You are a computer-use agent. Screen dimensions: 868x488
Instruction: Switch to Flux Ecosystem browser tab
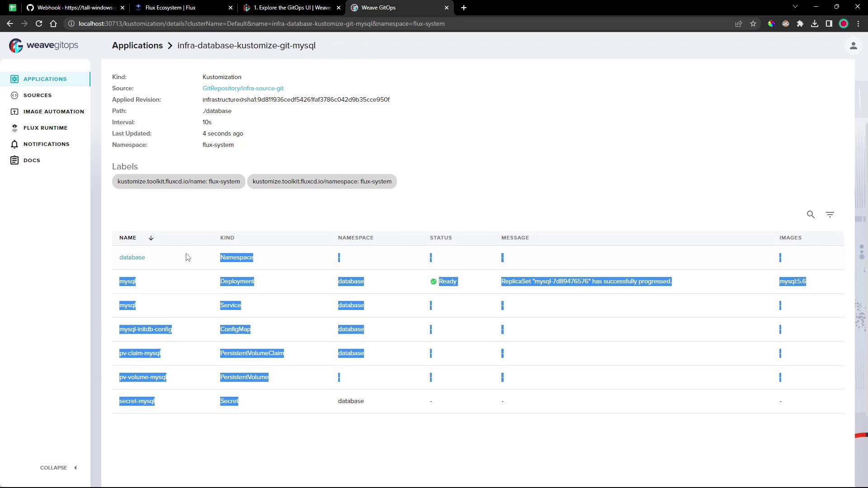point(181,8)
